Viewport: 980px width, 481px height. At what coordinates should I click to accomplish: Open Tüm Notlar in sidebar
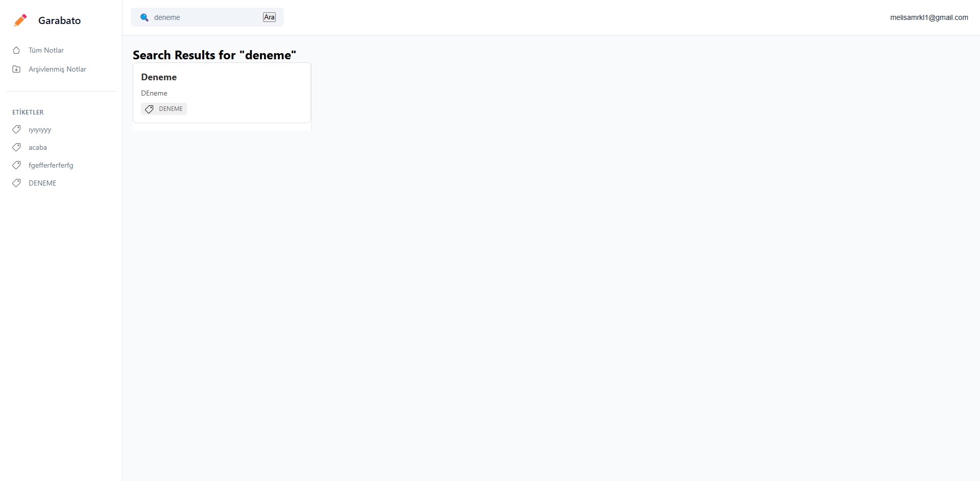click(x=46, y=50)
